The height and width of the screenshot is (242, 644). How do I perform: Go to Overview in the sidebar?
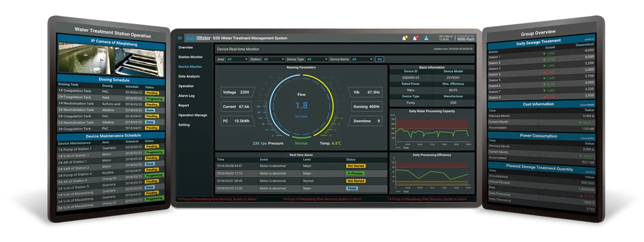(186, 48)
